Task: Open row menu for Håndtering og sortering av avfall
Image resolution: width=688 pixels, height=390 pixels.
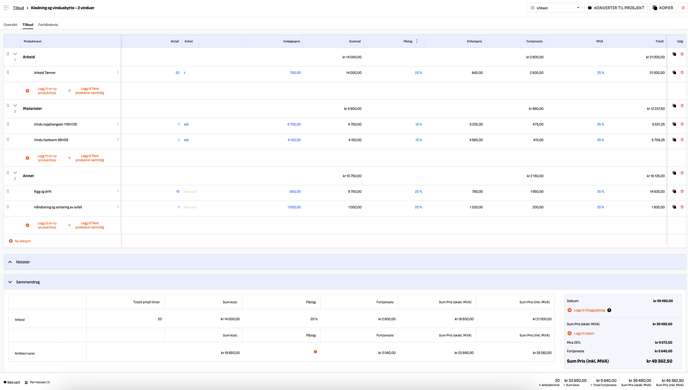Action: click(118, 207)
